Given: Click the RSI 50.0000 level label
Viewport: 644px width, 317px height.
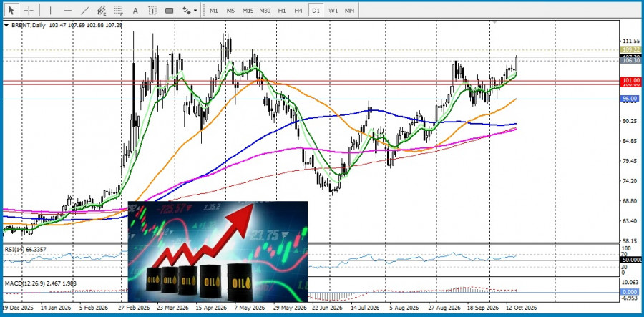Looking at the screenshot, I should click(631, 260).
